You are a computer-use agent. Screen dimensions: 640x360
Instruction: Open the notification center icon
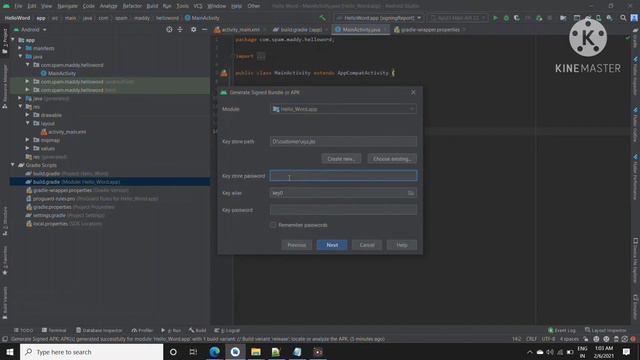(x=626, y=352)
